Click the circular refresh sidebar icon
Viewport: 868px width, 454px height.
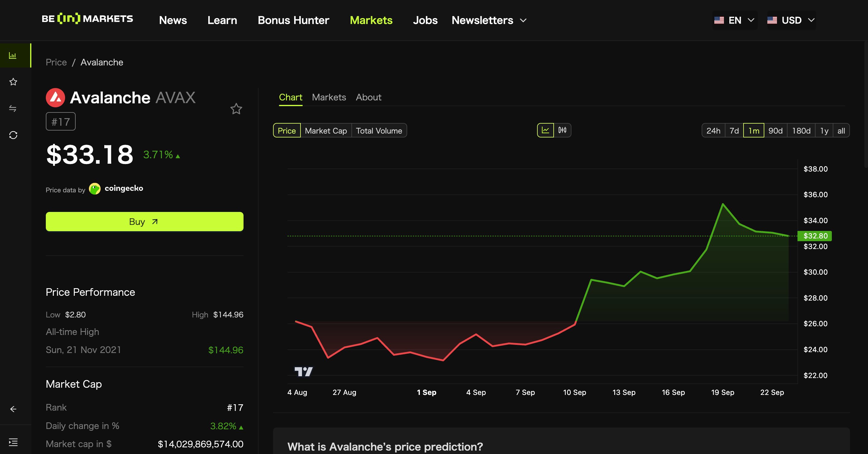coord(13,135)
